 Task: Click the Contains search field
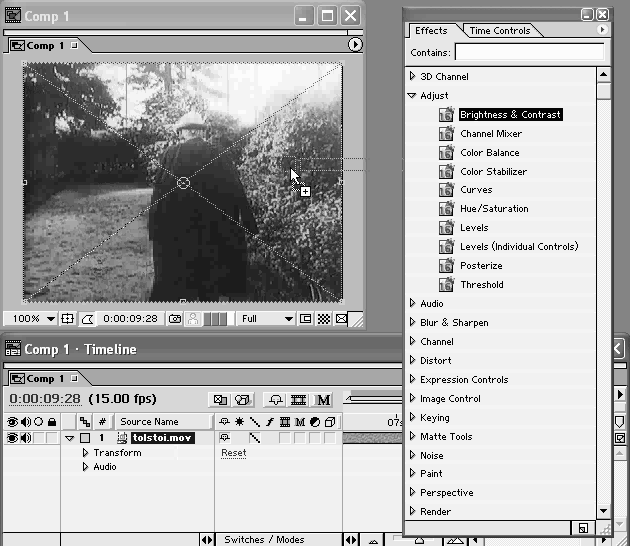point(529,52)
